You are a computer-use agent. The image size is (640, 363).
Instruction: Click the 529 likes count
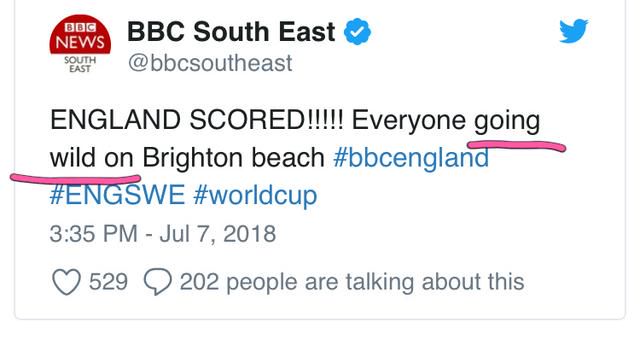coord(108,282)
